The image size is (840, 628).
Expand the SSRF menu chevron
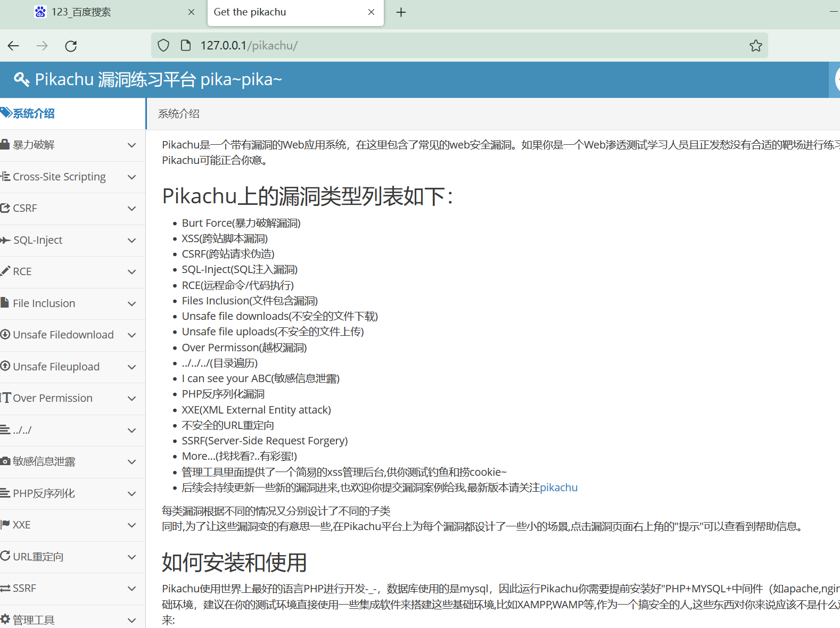[x=132, y=589]
